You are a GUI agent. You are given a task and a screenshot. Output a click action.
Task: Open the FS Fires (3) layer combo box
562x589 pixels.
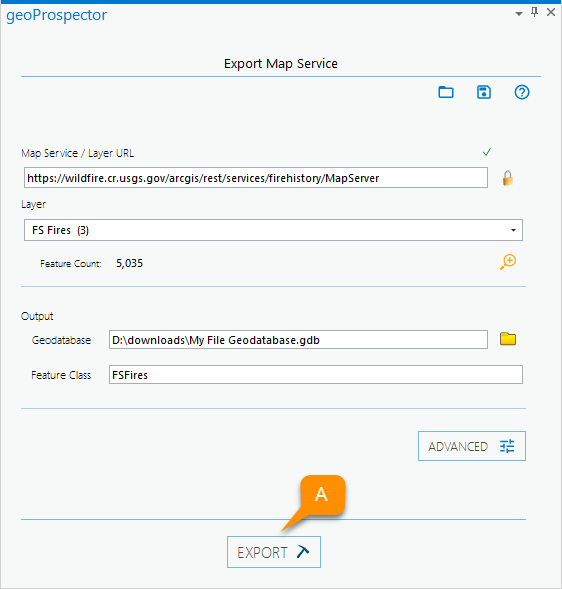click(x=273, y=230)
